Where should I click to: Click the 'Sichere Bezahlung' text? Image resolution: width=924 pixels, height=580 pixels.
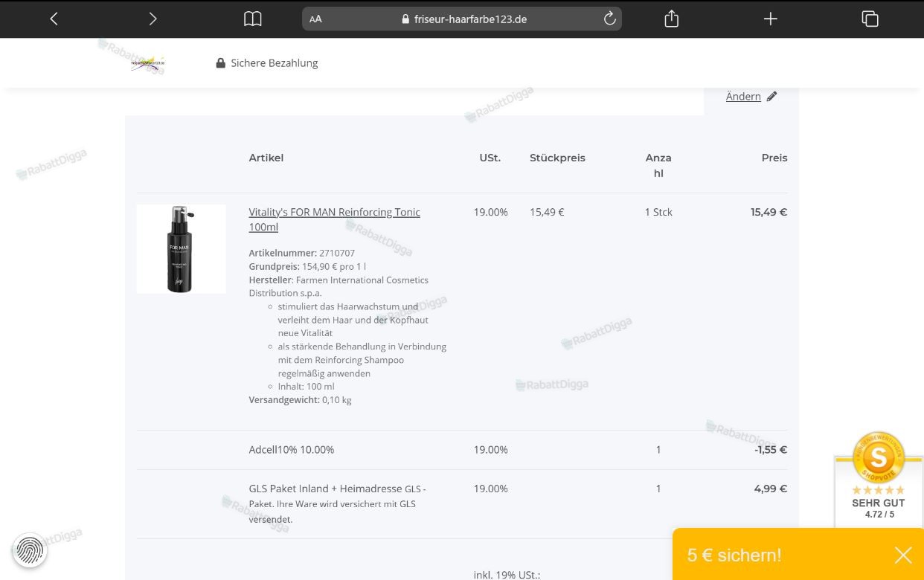pos(274,63)
